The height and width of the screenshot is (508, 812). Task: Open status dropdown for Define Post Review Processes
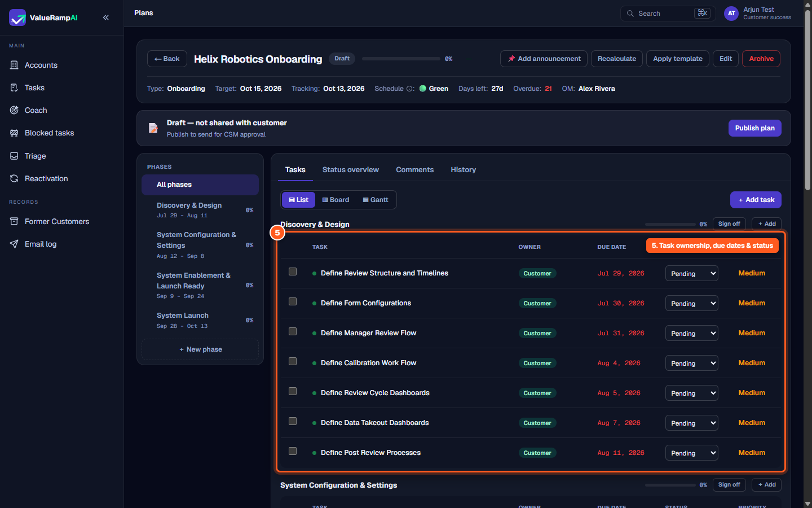[x=692, y=453]
